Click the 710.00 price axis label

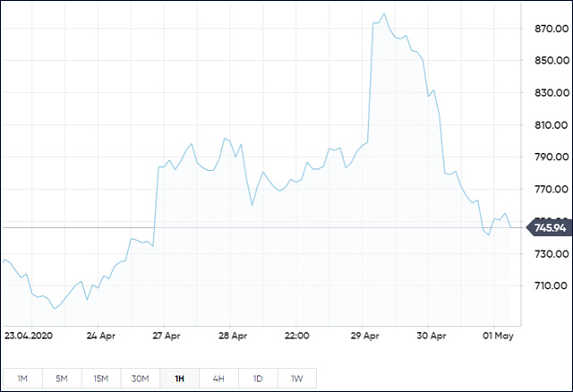[x=546, y=286]
